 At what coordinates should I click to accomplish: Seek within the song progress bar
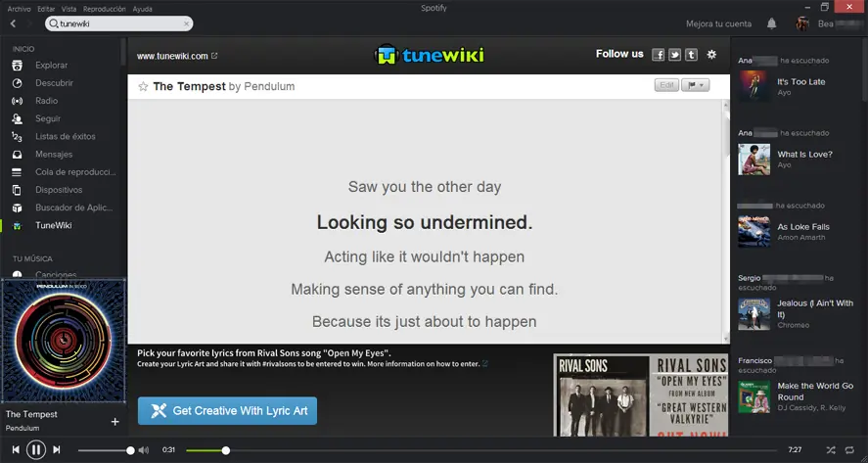[482, 451]
